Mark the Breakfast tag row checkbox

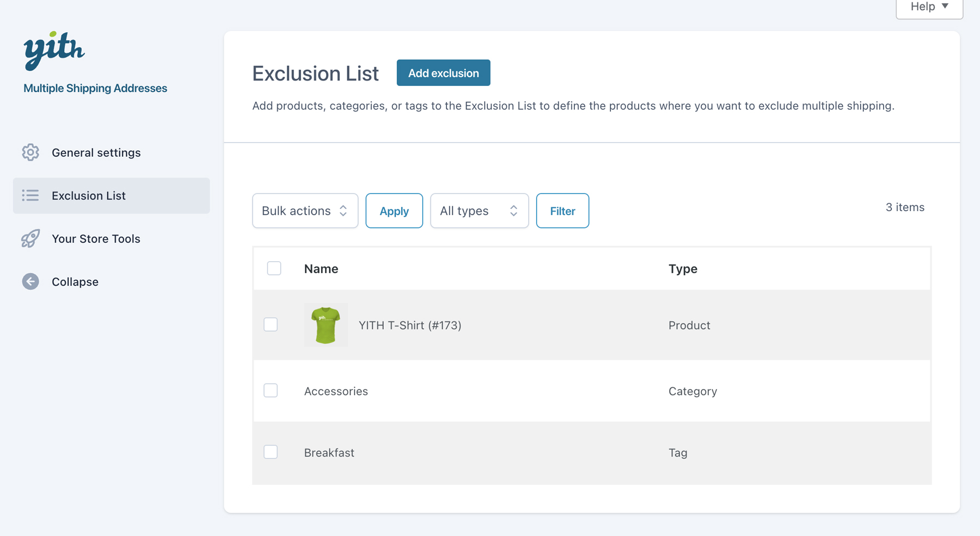coord(271,452)
